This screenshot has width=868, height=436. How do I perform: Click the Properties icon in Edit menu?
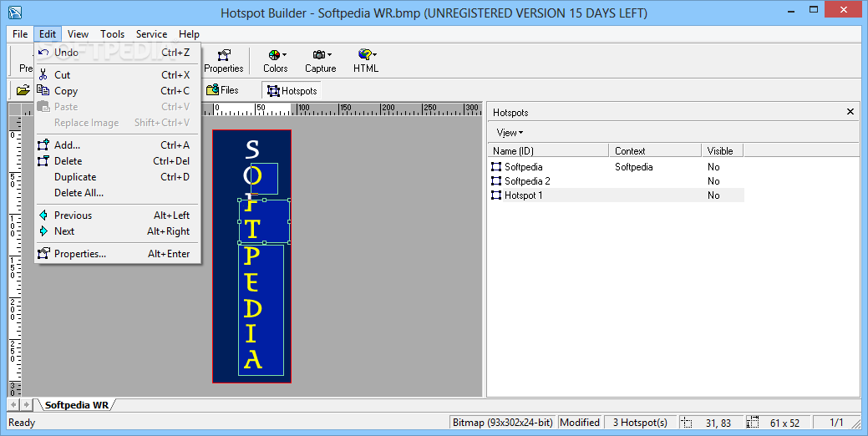43,254
